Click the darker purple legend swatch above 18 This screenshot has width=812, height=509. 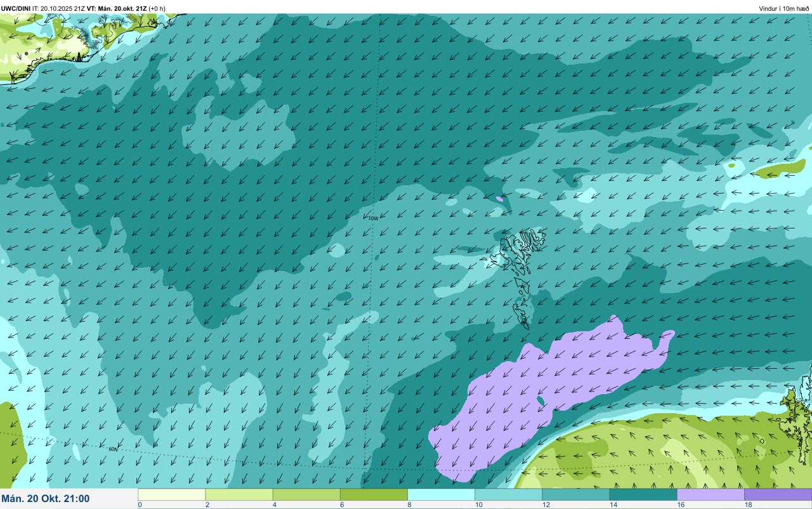coord(778,494)
